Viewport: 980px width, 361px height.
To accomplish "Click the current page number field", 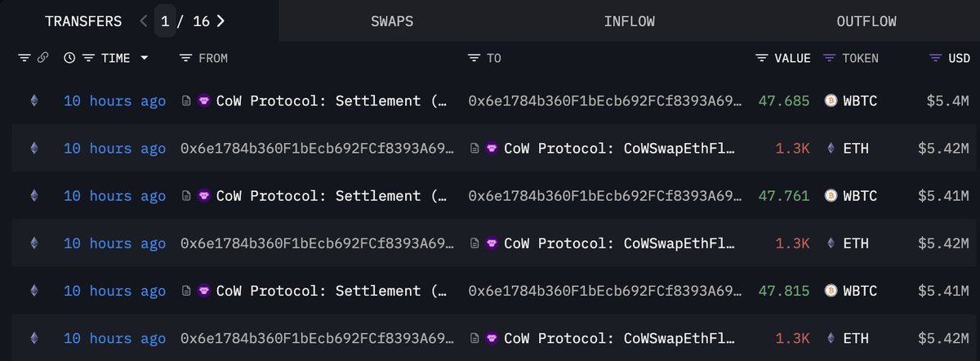I will [166, 21].
